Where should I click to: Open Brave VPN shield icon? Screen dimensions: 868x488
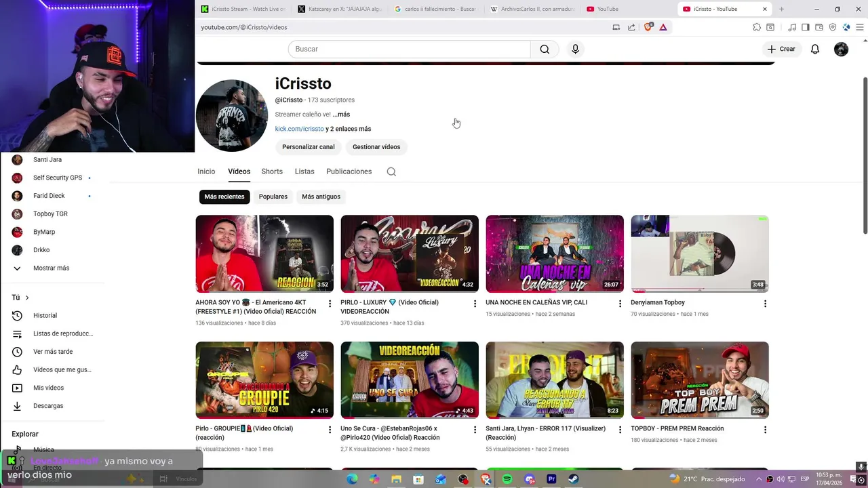(x=833, y=27)
